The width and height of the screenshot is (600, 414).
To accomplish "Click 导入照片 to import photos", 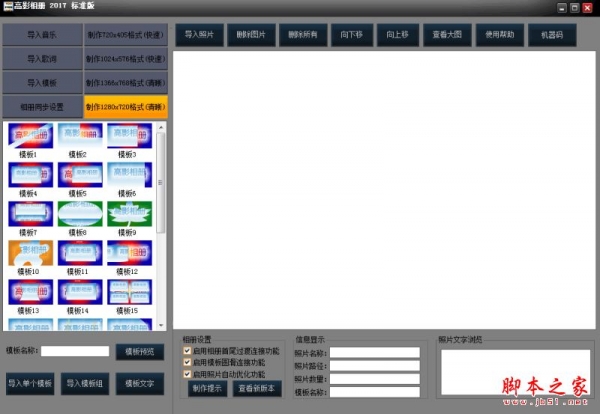I will click(199, 35).
